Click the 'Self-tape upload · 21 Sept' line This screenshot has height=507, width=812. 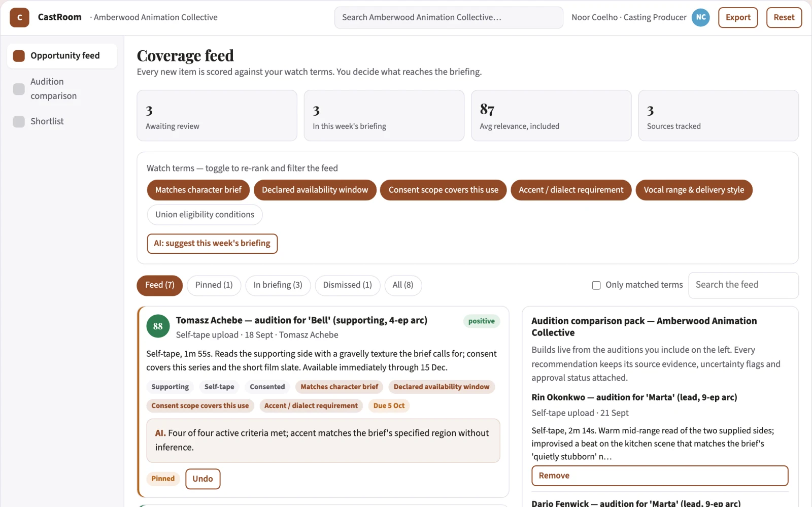coord(580,413)
